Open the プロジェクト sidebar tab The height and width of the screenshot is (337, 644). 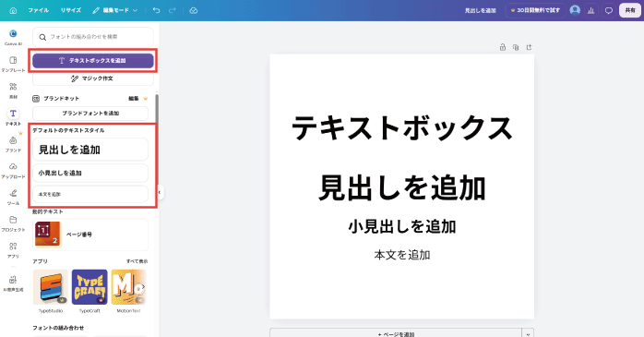pyautogui.click(x=13, y=223)
